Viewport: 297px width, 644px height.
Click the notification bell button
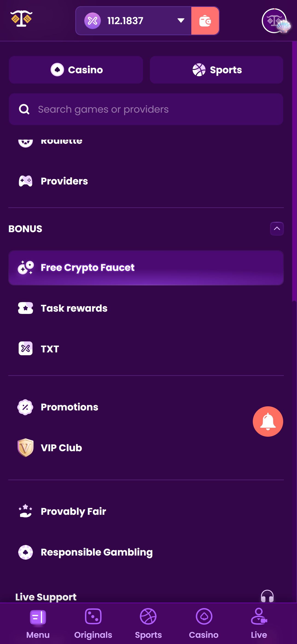coord(268,421)
